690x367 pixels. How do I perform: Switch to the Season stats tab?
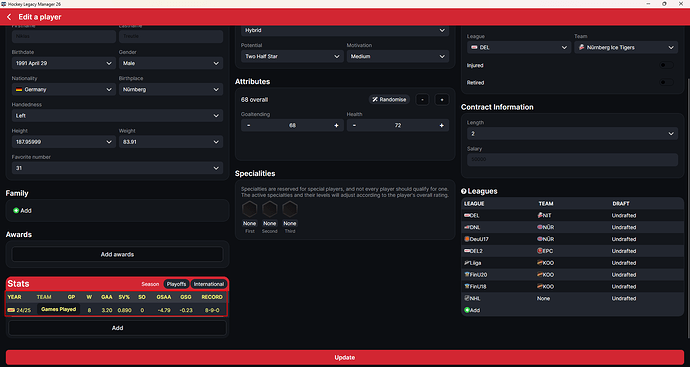[x=150, y=284]
